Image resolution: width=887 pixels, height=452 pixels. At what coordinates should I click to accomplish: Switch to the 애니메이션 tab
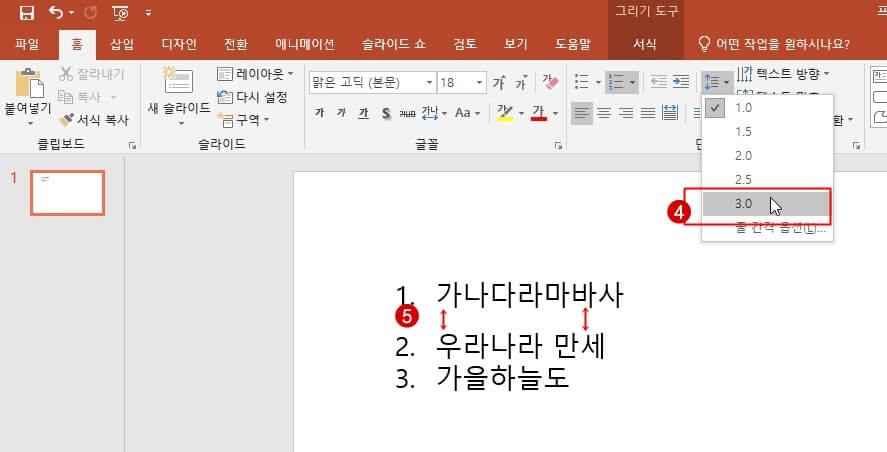pyautogui.click(x=305, y=44)
